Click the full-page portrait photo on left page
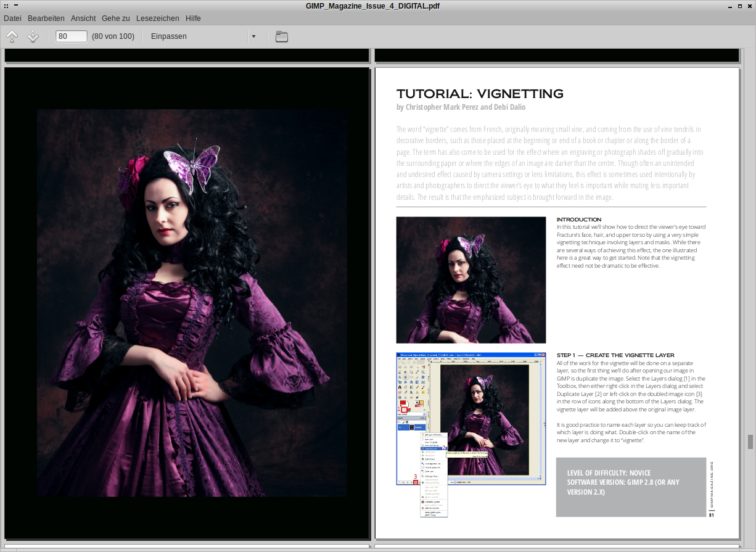This screenshot has width=756, height=552. (x=191, y=302)
